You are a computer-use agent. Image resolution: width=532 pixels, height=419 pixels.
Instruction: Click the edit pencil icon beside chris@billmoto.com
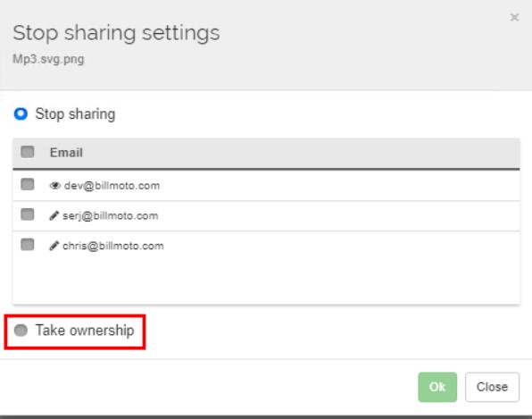[54, 246]
